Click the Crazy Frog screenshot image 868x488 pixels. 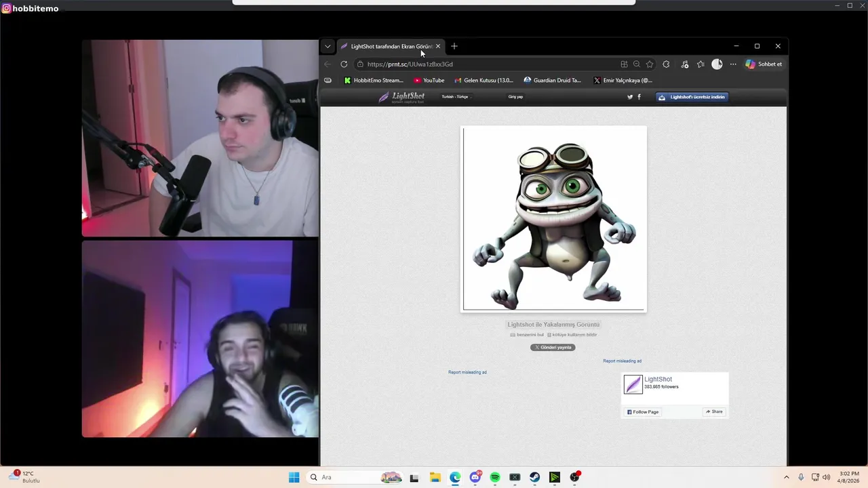(x=553, y=219)
